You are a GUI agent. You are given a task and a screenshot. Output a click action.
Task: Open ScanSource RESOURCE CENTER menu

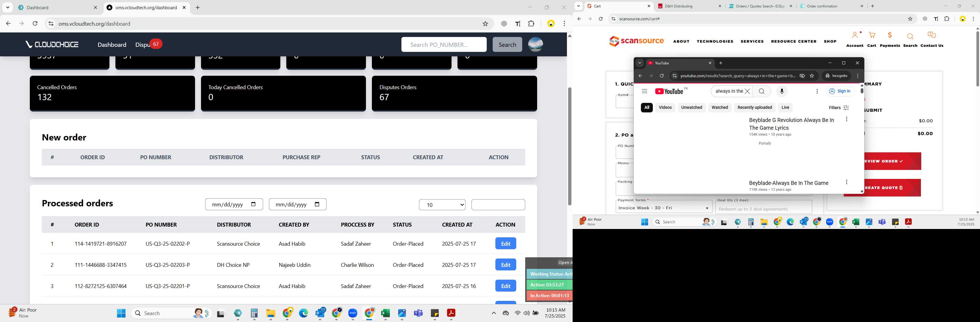click(x=794, y=41)
